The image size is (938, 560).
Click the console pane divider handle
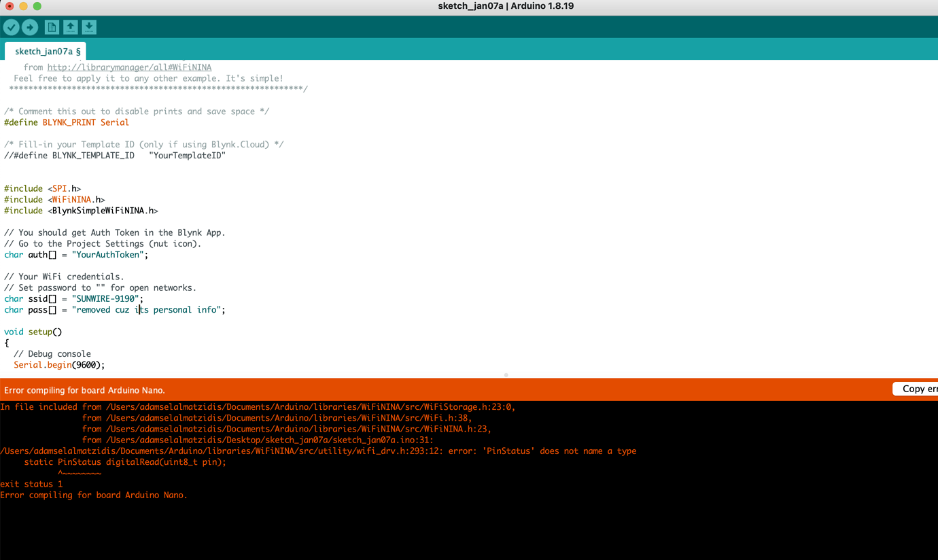point(506,374)
